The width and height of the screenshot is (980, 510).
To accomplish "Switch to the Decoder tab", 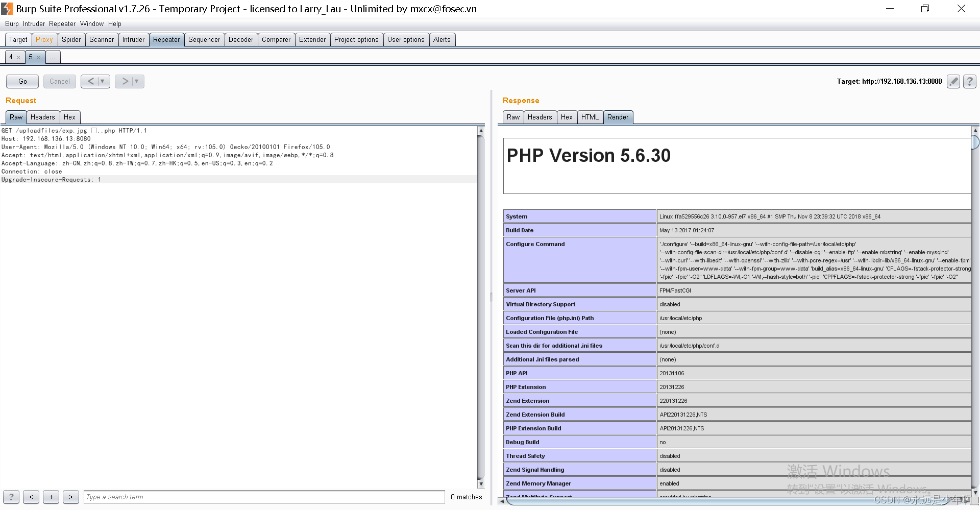I will (x=241, y=39).
